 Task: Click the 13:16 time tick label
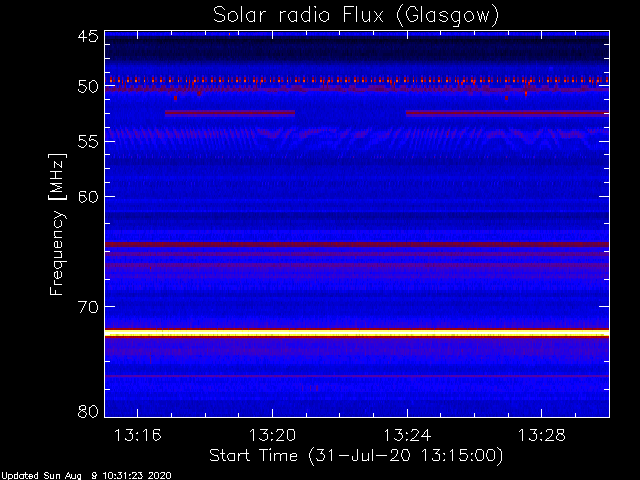click(x=138, y=436)
